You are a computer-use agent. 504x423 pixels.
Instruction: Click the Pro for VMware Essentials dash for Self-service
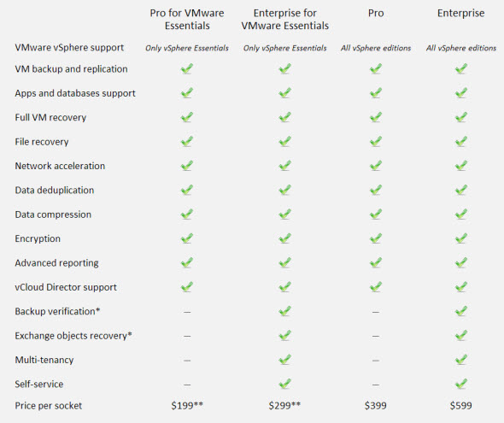tap(187, 385)
